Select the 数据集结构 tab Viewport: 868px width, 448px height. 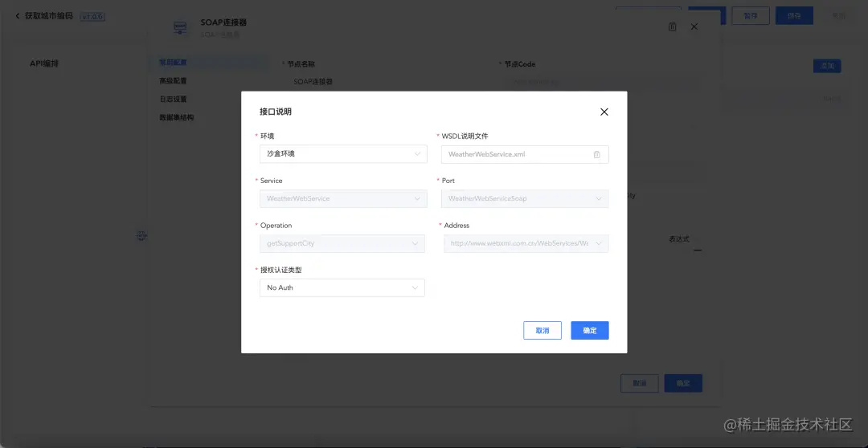point(177,118)
